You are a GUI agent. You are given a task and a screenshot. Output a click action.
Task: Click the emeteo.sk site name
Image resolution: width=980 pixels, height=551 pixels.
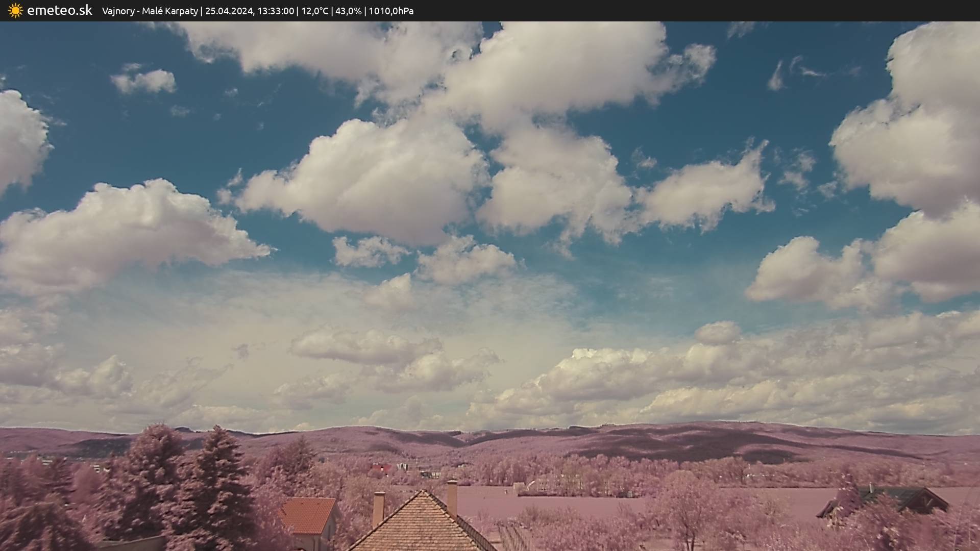coord(59,11)
